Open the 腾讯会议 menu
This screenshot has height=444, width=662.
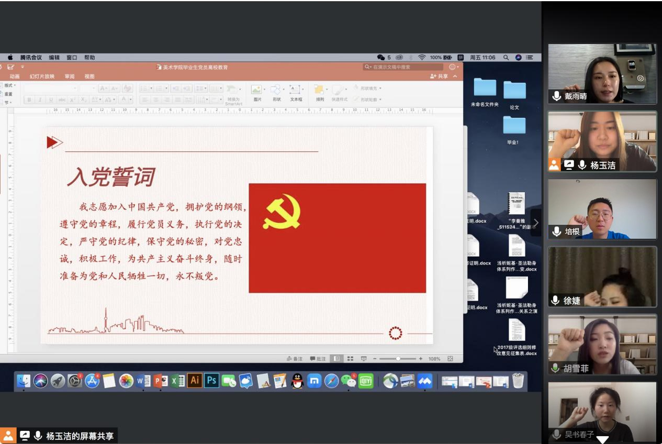pyautogui.click(x=31, y=57)
